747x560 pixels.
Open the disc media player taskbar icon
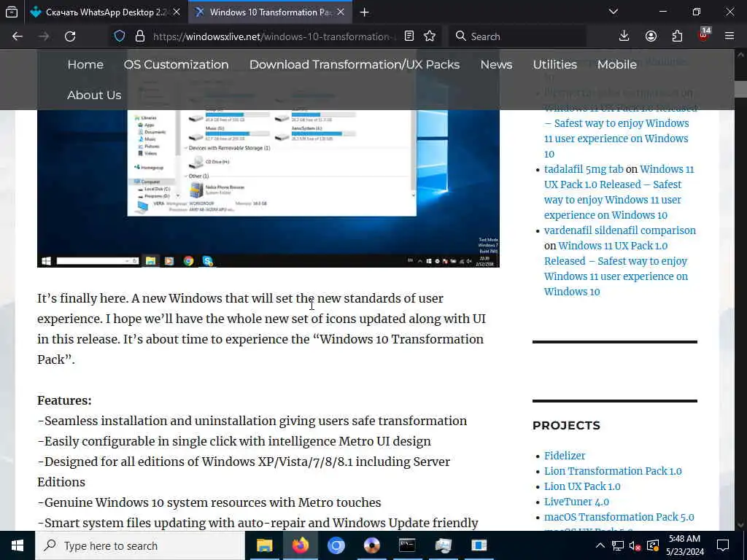(x=371, y=545)
